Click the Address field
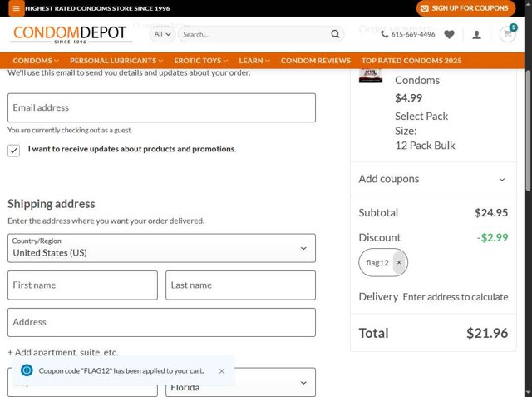Screen dimensions: 532x397 tap(161, 322)
